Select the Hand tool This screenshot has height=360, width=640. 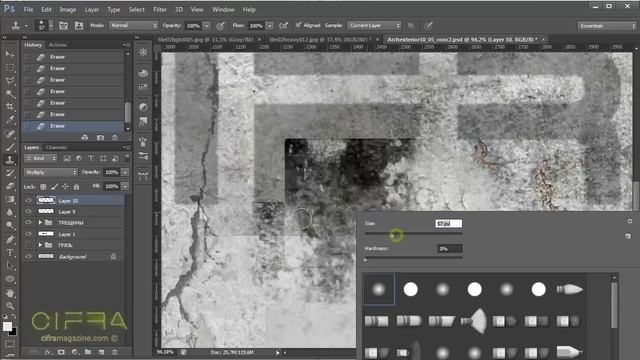pos(10,293)
